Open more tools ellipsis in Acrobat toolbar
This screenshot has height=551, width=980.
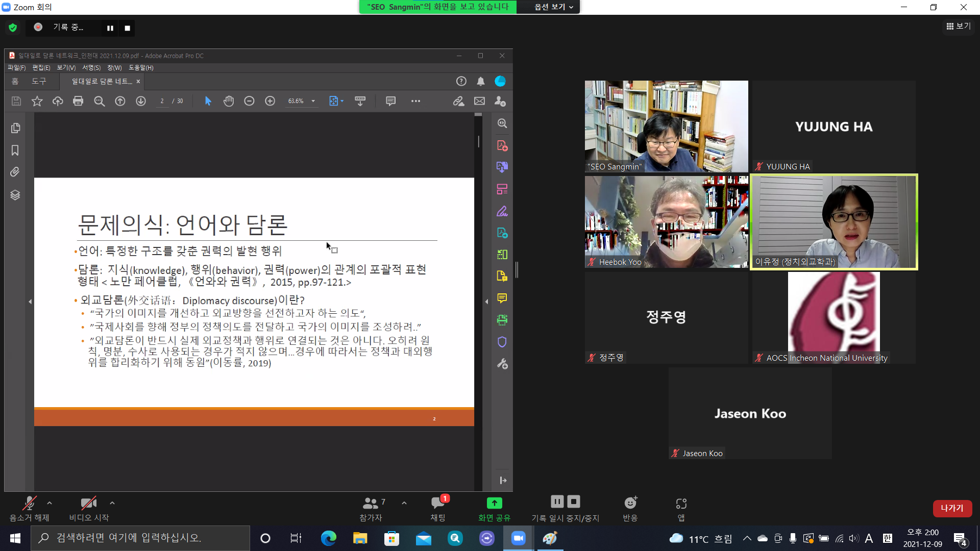(415, 101)
